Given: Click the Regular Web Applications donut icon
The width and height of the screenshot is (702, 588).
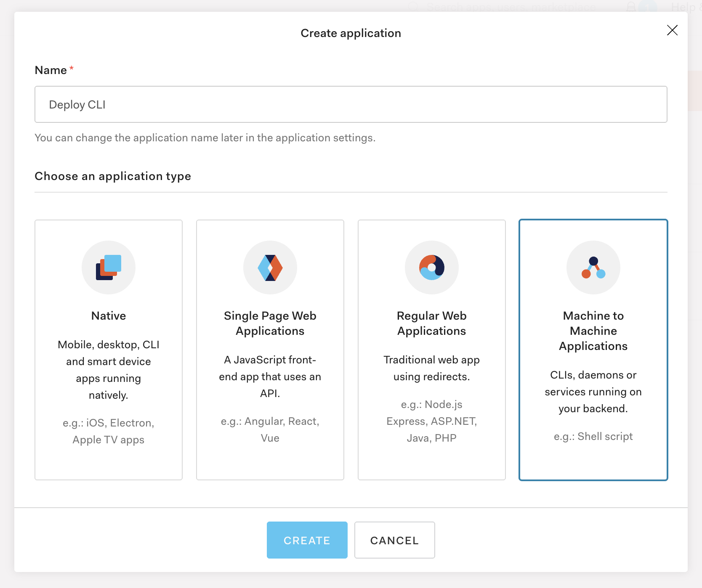Looking at the screenshot, I should 432,268.
